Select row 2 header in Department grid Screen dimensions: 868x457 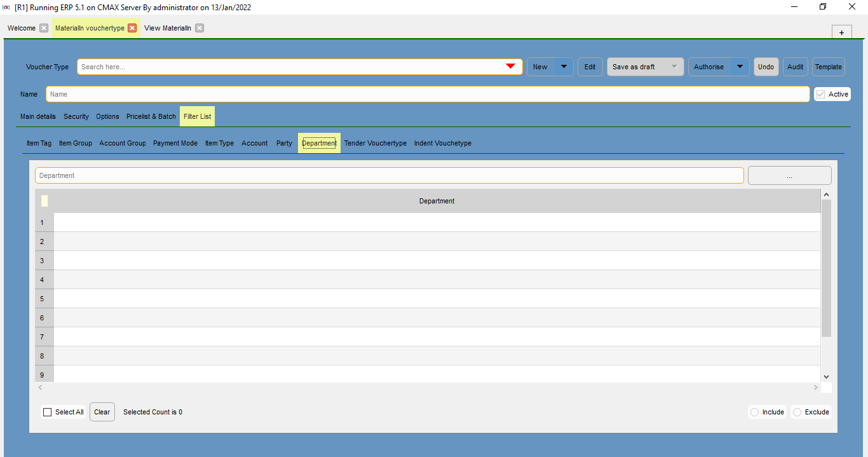[x=44, y=242]
